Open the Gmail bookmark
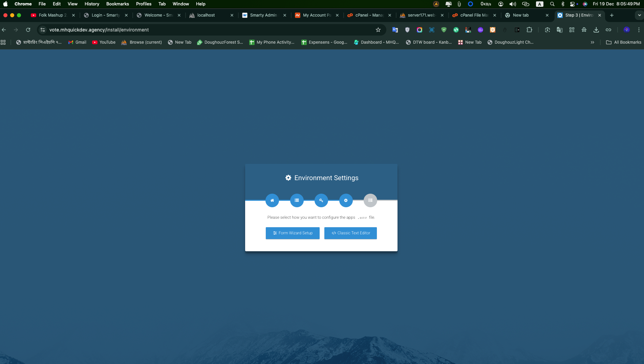Image resolution: width=644 pixels, height=364 pixels. tap(77, 42)
